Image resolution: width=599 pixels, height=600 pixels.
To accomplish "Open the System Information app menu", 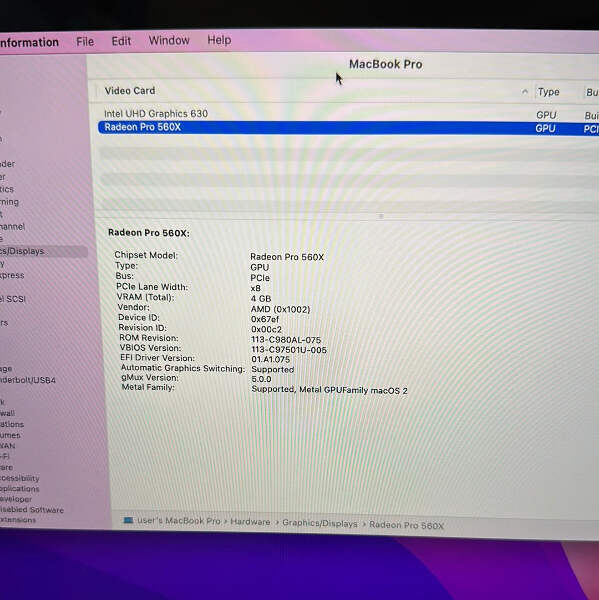I will coord(29,42).
